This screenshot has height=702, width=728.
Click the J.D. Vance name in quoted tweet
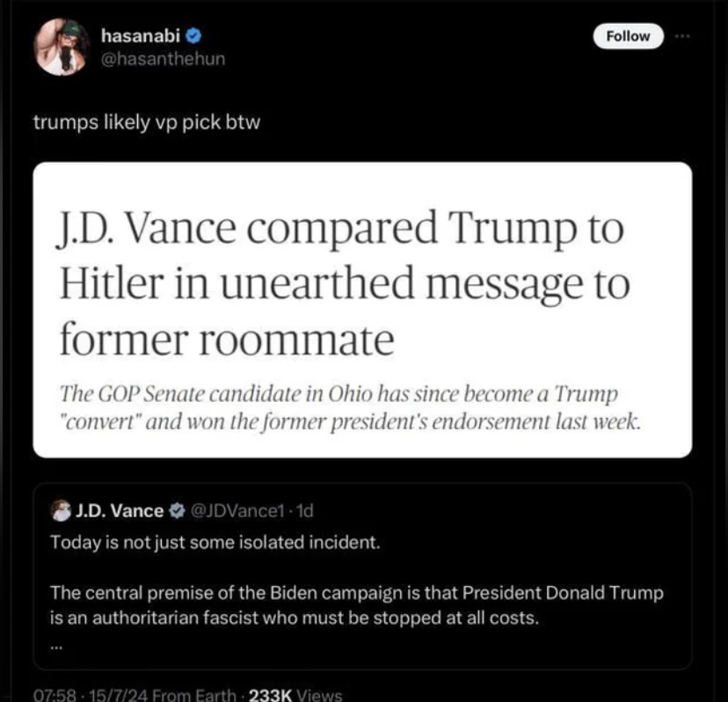(120, 510)
